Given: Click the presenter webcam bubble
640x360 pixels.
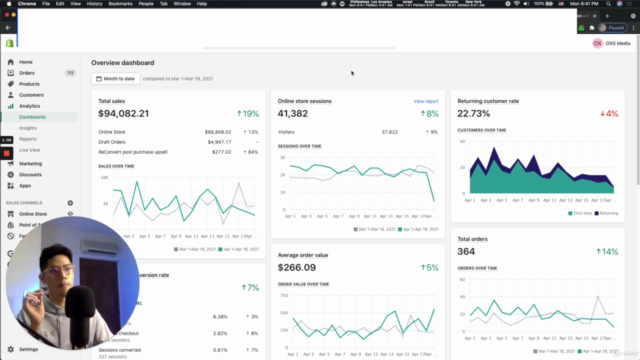Looking at the screenshot, I should [x=72, y=283].
